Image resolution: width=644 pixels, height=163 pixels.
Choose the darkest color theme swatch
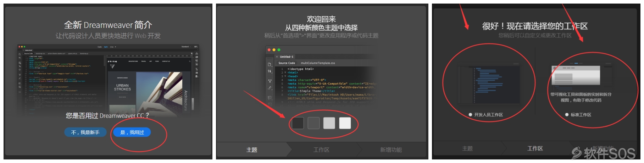click(298, 123)
